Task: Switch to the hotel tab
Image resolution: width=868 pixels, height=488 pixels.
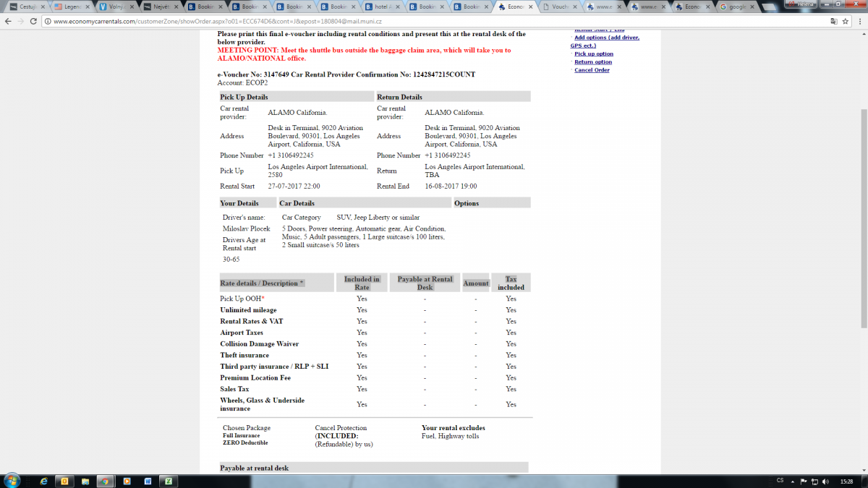Action: [x=380, y=7]
